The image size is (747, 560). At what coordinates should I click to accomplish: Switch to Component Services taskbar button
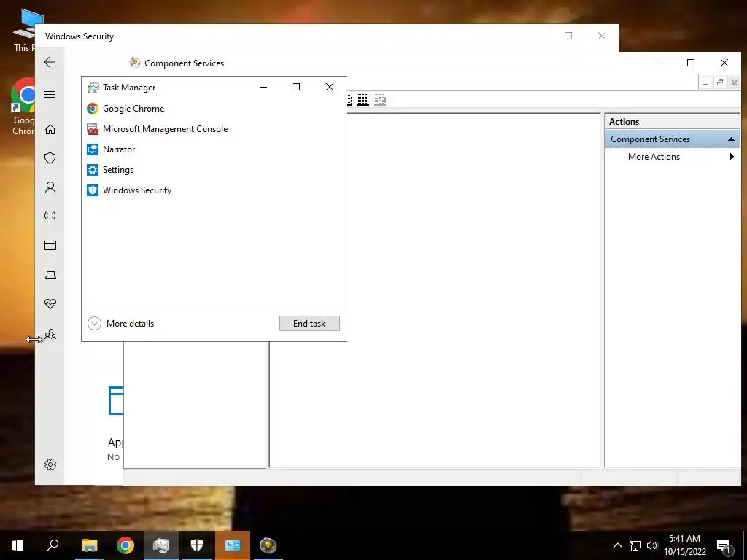tap(268, 545)
